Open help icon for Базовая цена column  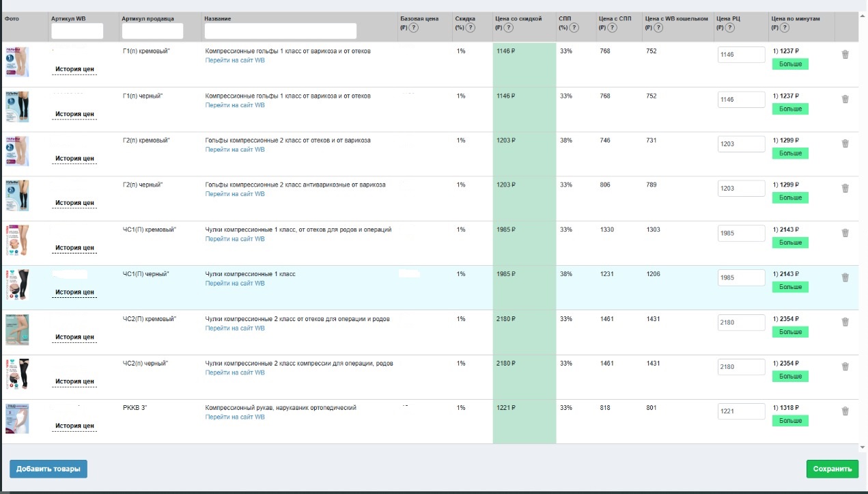(415, 28)
